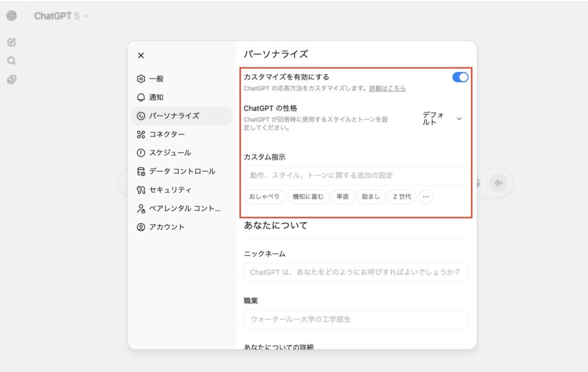The width and height of the screenshot is (588, 372).
Task: Follow the 詳細はこちら link
Action: (387, 89)
